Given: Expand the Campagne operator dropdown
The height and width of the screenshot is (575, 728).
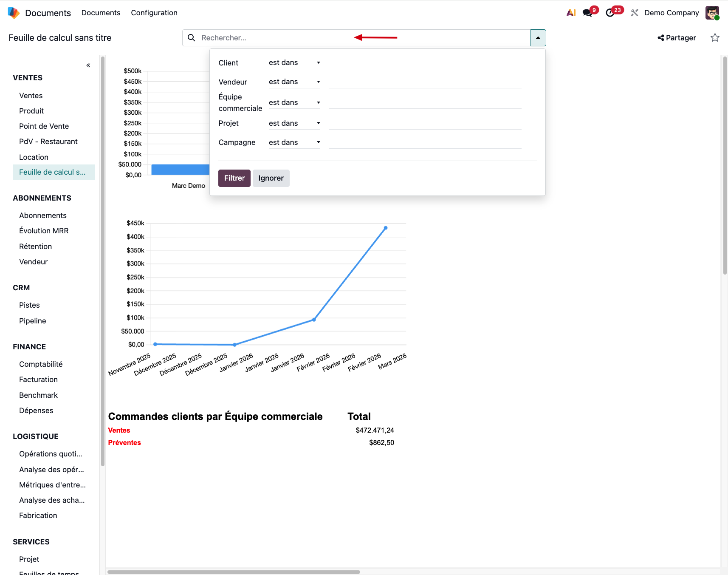Looking at the screenshot, I should (x=294, y=143).
